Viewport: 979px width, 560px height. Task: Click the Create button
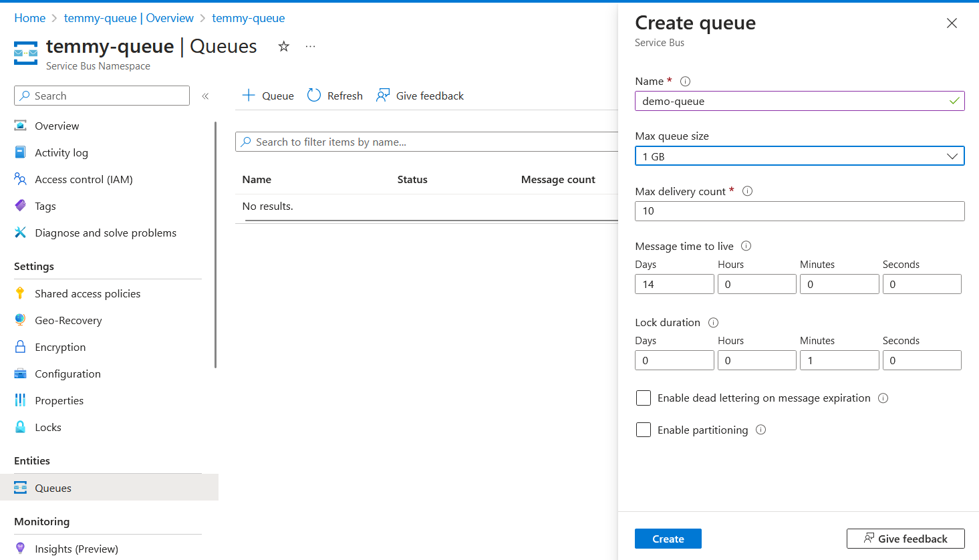pos(668,539)
